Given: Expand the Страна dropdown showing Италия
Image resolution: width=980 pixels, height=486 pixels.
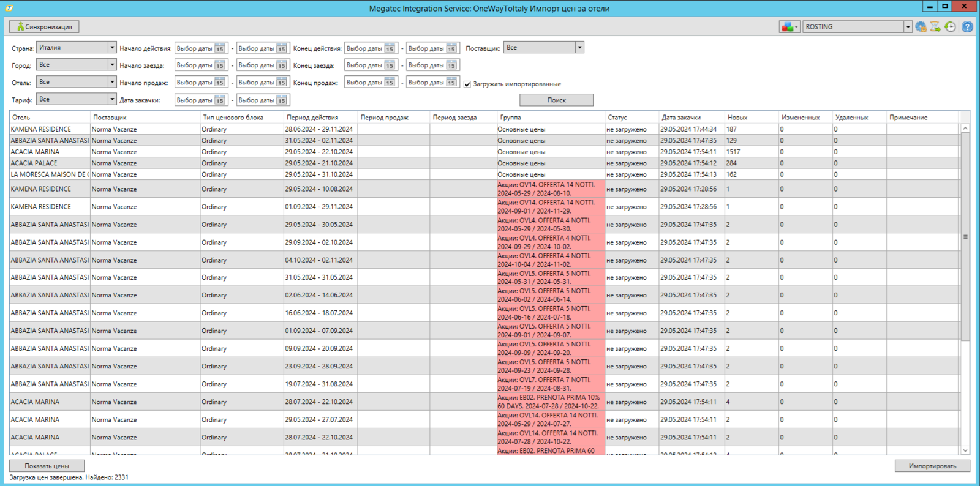Looking at the screenshot, I should click(111, 47).
